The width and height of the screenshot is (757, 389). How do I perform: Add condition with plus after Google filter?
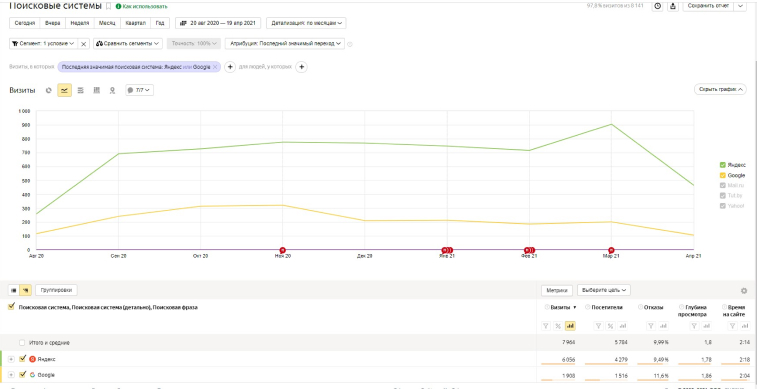pos(230,67)
